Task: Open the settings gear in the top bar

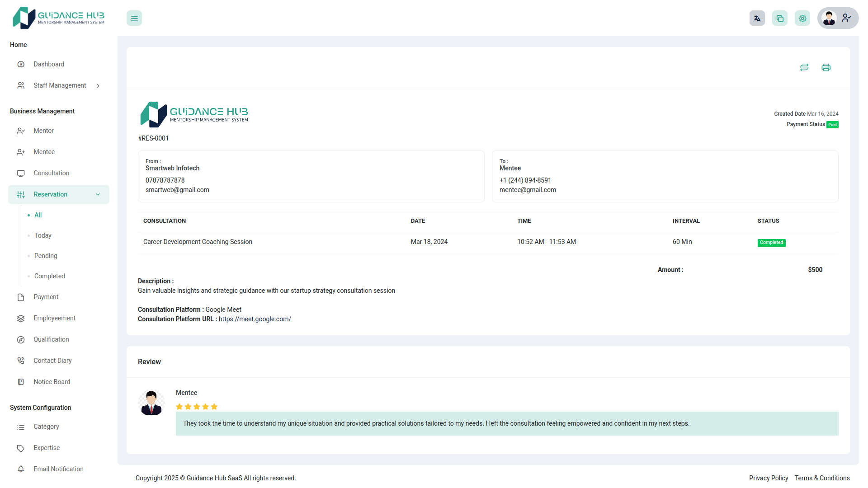Action: [x=802, y=18]
